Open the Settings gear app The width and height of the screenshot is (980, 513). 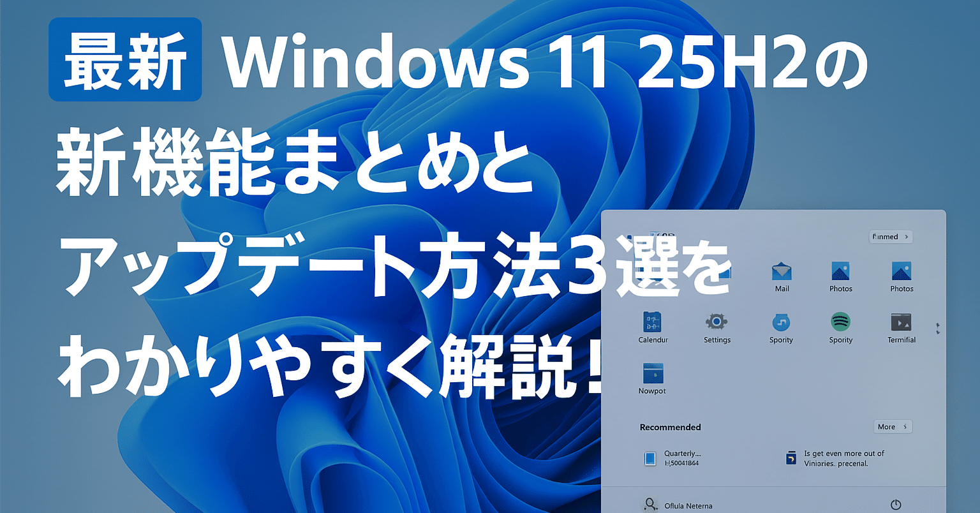[716, 328]
